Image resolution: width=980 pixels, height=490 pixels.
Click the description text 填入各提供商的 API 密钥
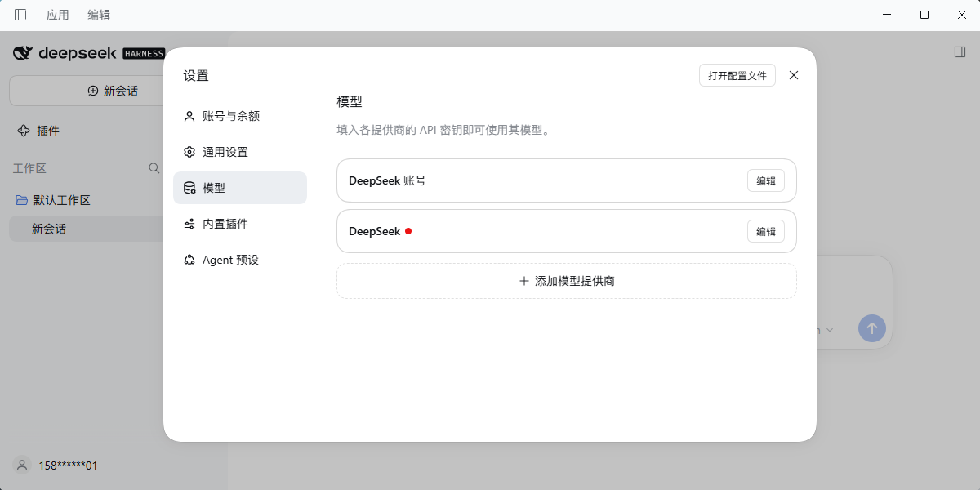pos(443,130)
